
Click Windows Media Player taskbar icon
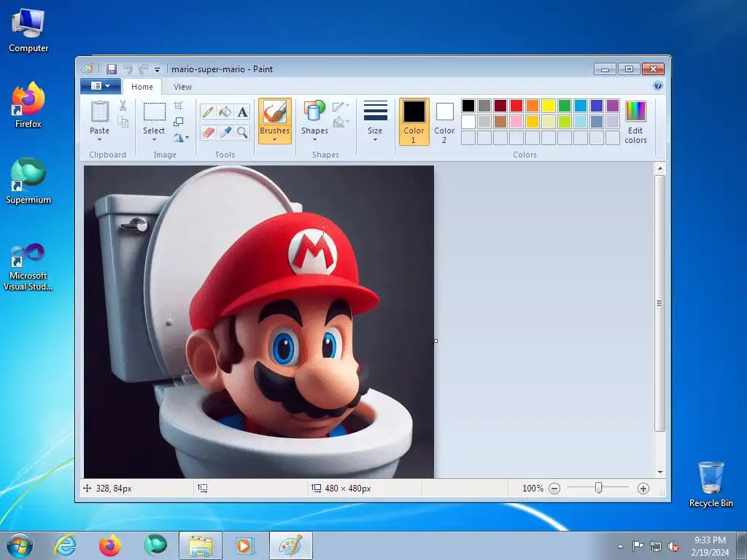pyautogui.click(x=245, y=545)
